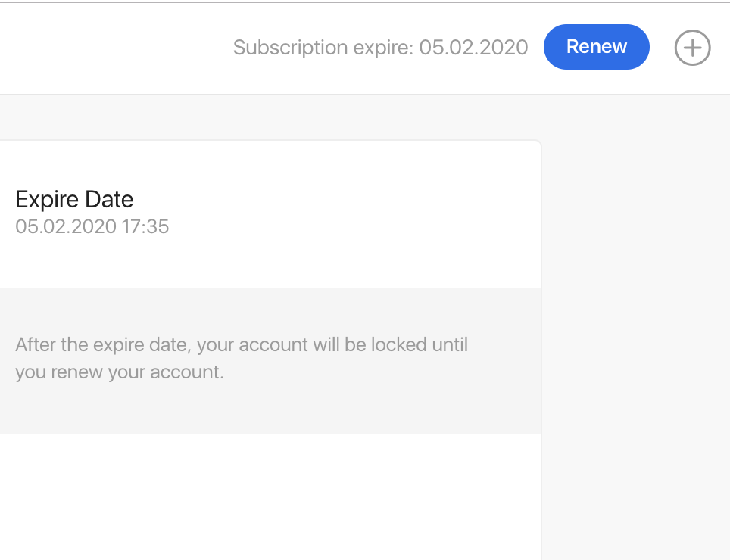The image size is (730, 560).
Task: Select the 05.02.2020 date under Expire Date
Action: (66, 226)
